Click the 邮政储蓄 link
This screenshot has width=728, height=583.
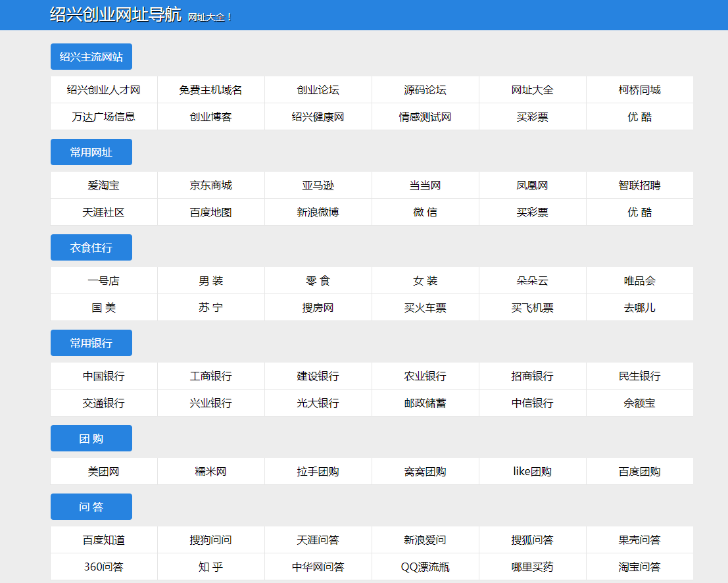pyautogui.click(x=425, y=403)
